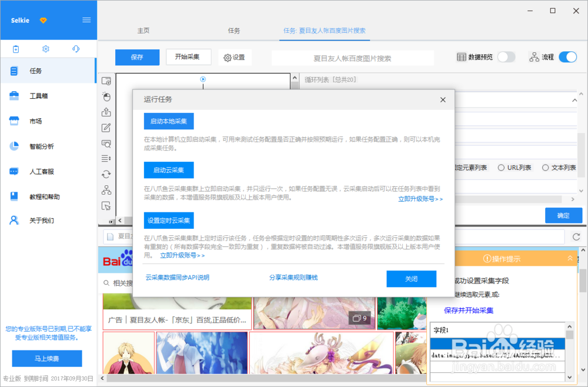588x387 pixels.
Task: Click the blue 保存 button
Action: click(x=137, y=57)
